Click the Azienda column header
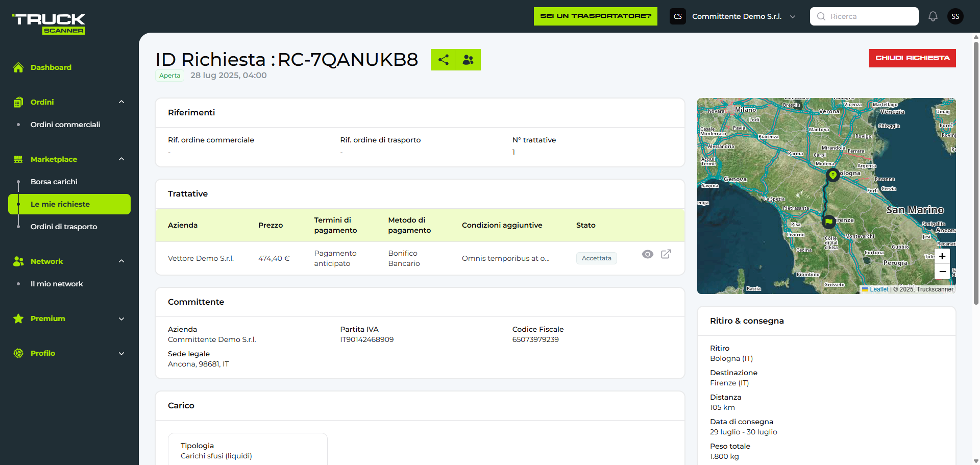The width and height of the screenshot is (980, 465). click(183, 225)
